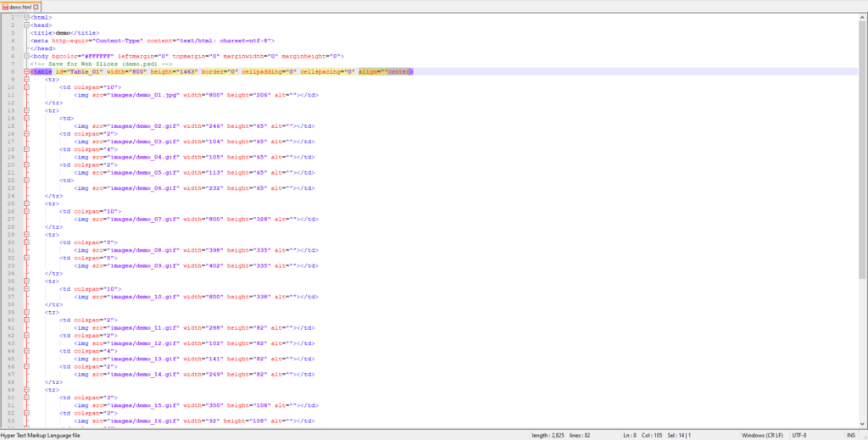This screenshot has height=440, width=868.
Task: Collapse the tr fold on line 9
Action: click(26, 80)
